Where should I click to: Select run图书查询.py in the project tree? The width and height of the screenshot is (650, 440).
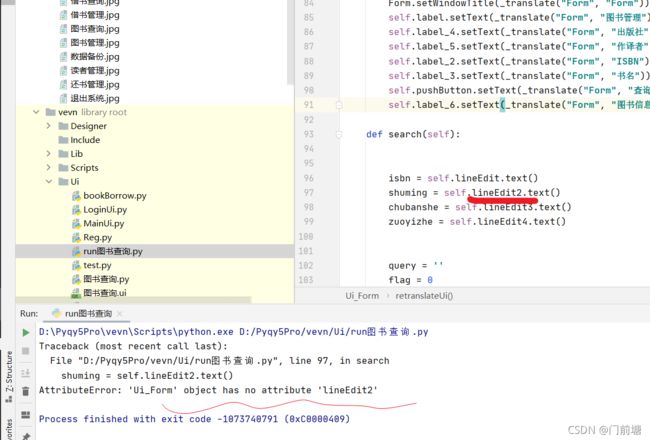pyautogui.click(x=113, y=251)
